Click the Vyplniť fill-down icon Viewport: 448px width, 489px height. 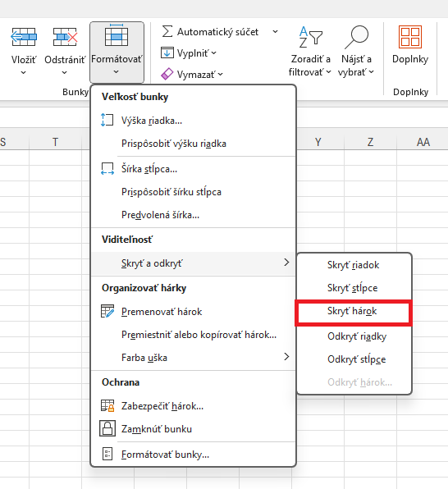coord(167,53)
